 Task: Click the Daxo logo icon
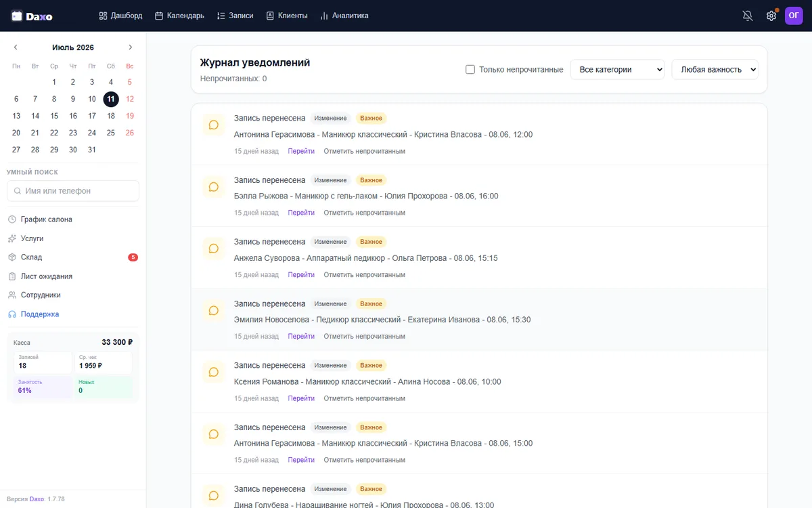click(x=17, y=16)
